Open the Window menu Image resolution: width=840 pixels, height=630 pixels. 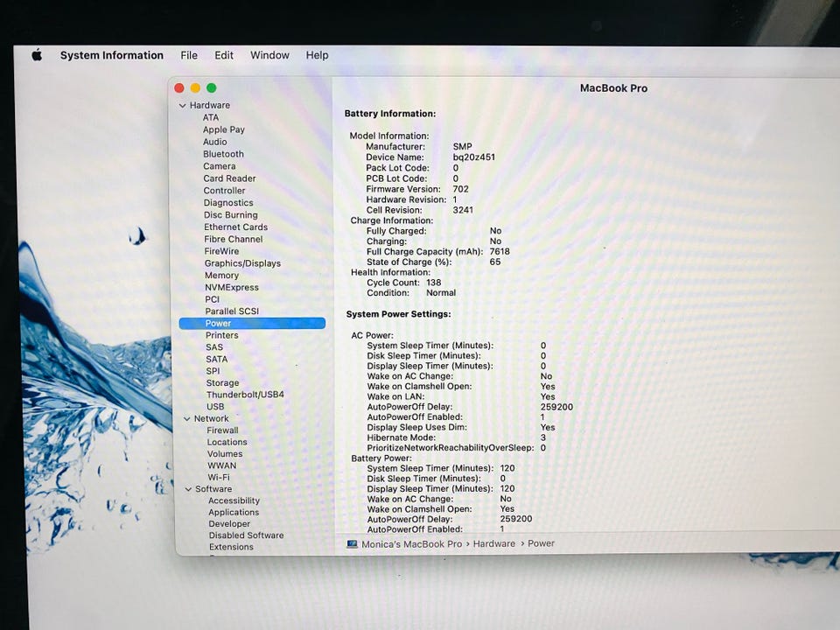(269, 55)
